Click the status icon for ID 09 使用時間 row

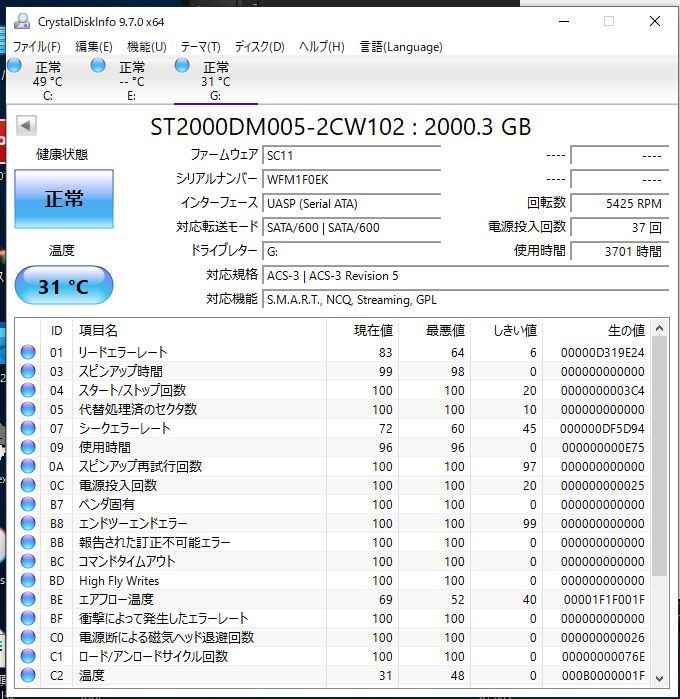pyautogui.click(x=28, y=447)
